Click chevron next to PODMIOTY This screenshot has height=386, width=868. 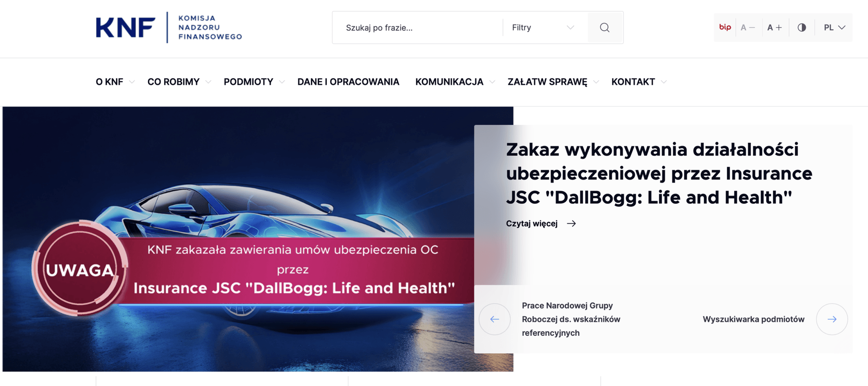point(282,82)
